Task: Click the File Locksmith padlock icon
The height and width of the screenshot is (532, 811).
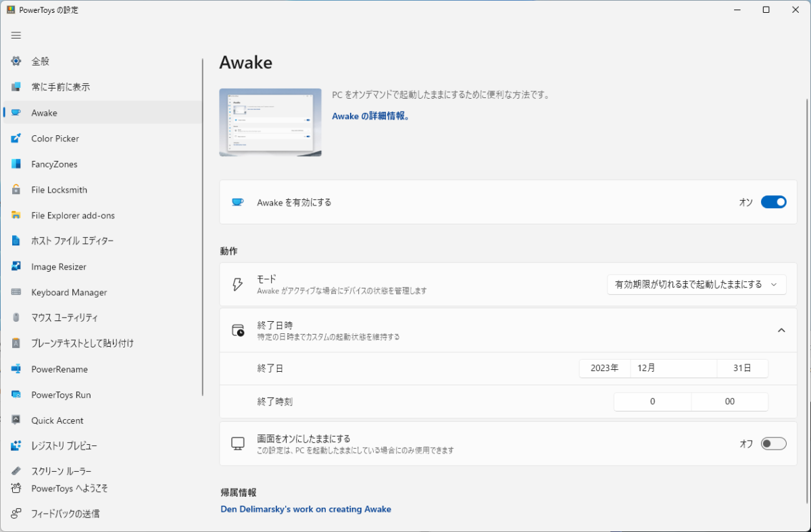Action: (16, 190)
